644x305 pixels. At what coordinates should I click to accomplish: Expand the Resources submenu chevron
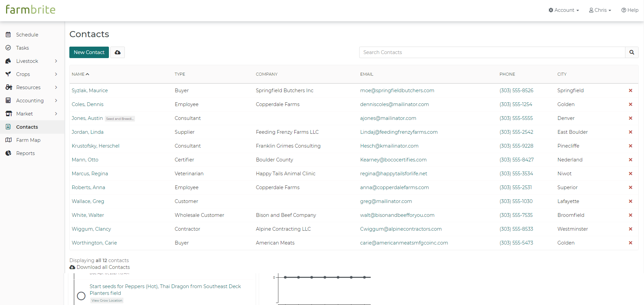coord(56,87)
